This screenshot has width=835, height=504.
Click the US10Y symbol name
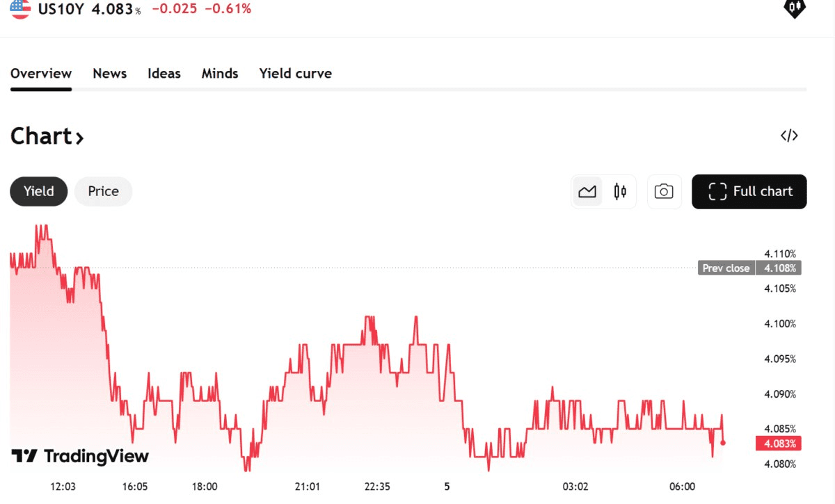pyautogui.click(x=62, y=9)
